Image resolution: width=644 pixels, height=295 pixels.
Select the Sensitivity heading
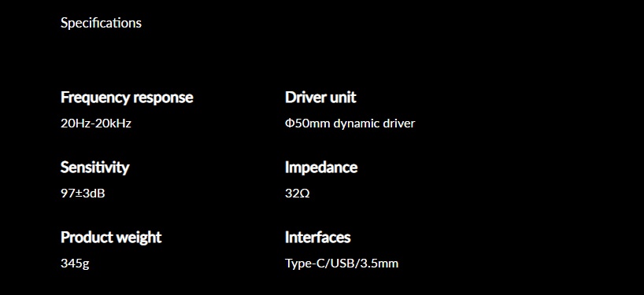[x=95, y=168]
